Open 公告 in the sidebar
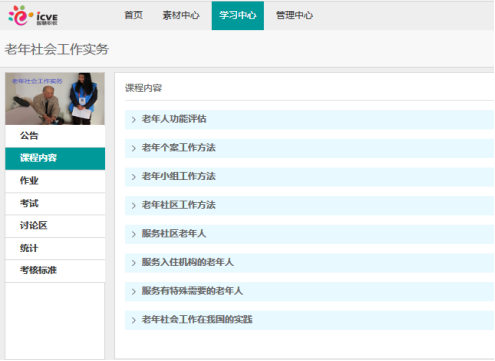Viewport: 495px width, 361px height. tap(55, 136)
